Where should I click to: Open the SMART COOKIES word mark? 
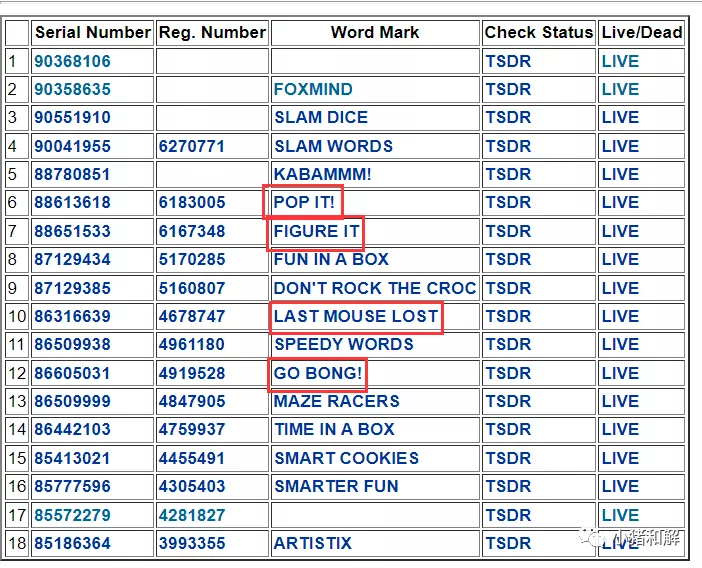(346, 458)
